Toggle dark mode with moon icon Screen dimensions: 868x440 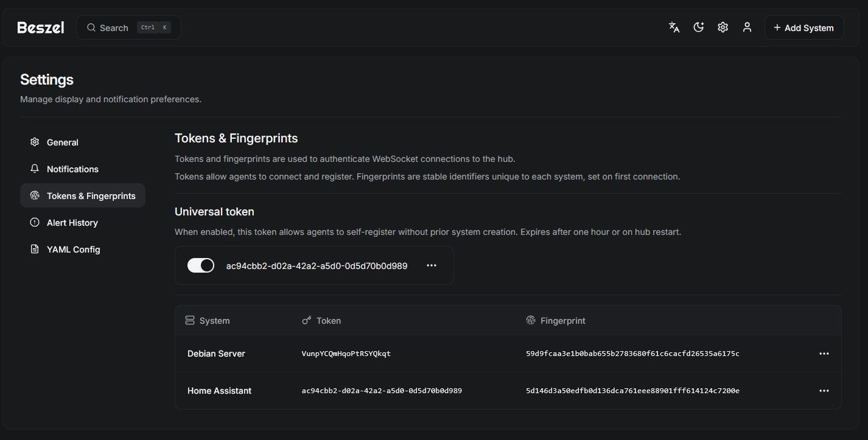coord(698,27)
